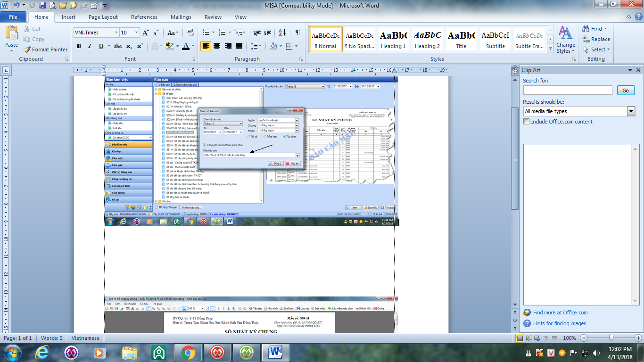Open the borders dropdown arrow

click(296, 46)
